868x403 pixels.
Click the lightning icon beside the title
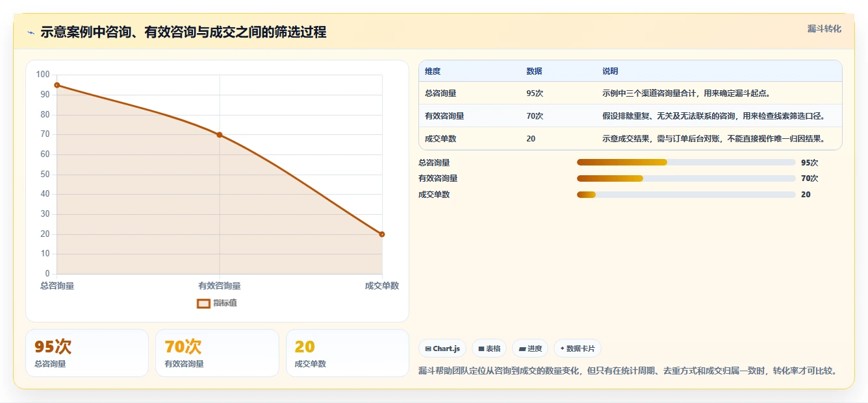pos(31,32)
